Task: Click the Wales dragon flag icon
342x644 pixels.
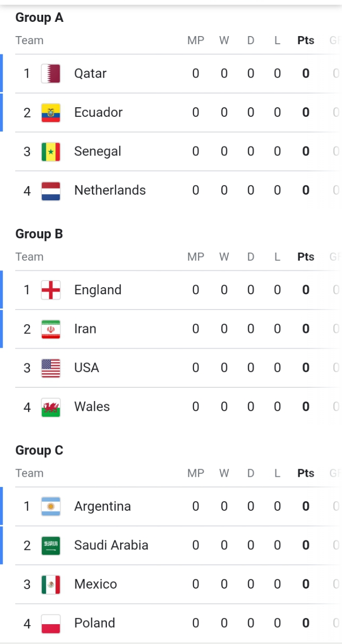Action: pos(51,407)
